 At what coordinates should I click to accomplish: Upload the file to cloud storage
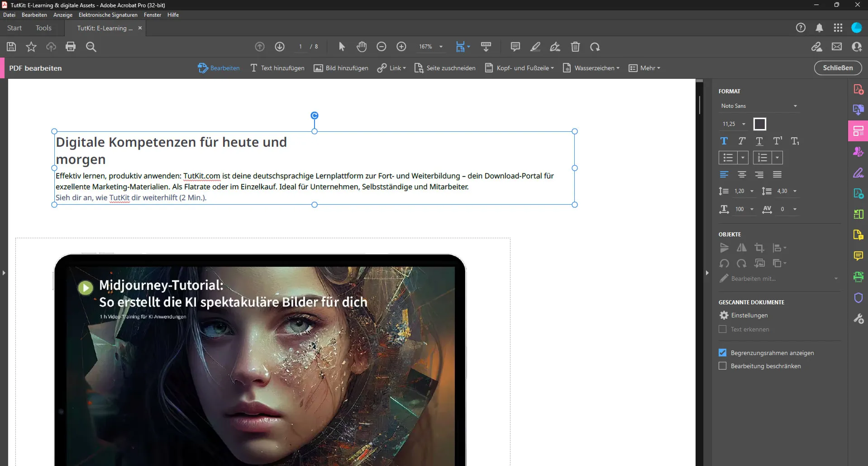tap(51, 47)
